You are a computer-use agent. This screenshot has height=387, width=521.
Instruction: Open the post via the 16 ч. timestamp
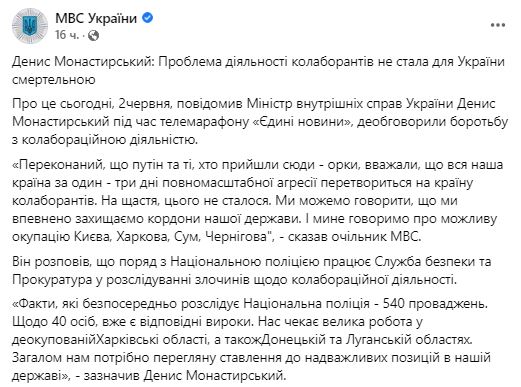click(x=67, y=35)
